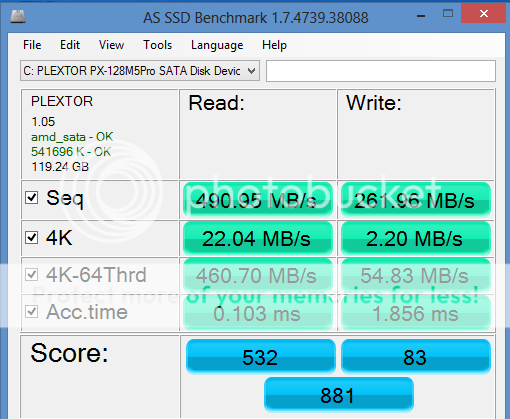510x419 pixels.
Task: Toggle the Acc.time test checkbox
Action: 32,312
